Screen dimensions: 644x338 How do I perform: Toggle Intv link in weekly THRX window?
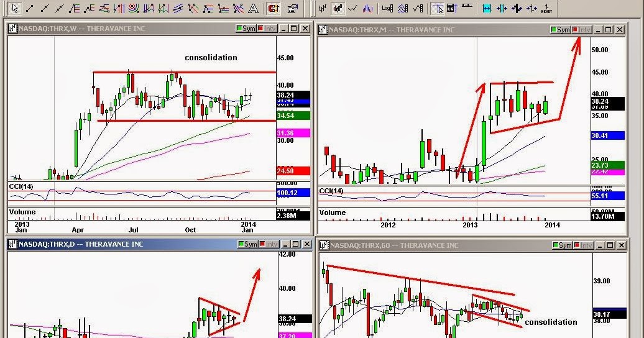pos(267,29)
